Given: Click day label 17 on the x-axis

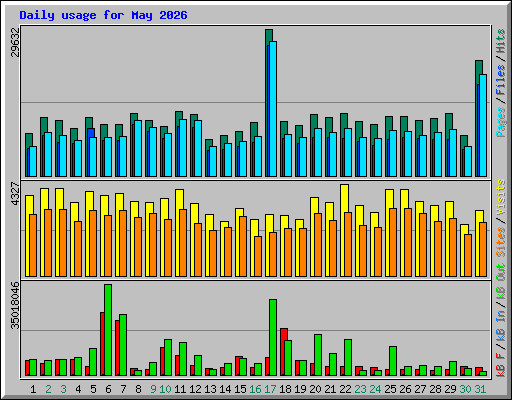Looking at the screenshot, I should [270, 389].
